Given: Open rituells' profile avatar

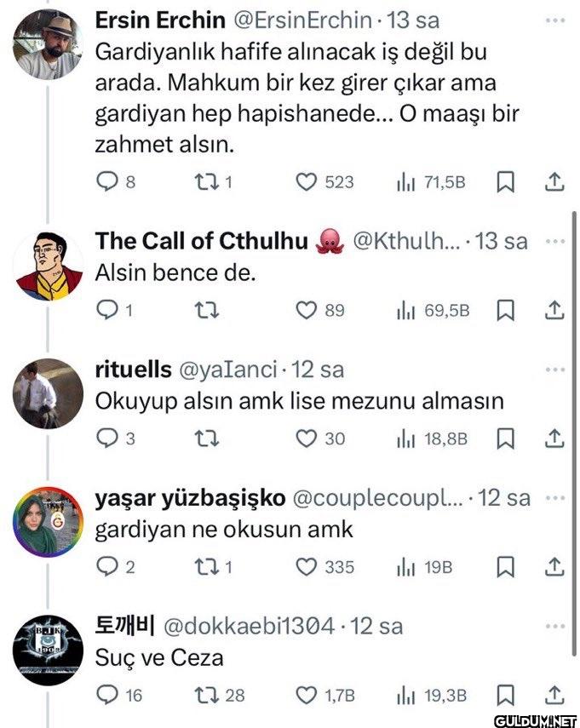Looking at the screenshot, I should tap(48, 393).
